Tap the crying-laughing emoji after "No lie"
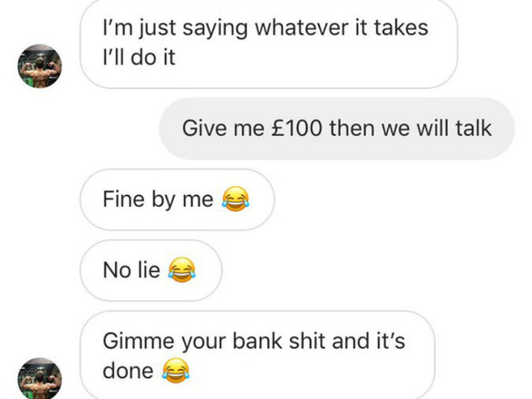 (x=182, y=270)
